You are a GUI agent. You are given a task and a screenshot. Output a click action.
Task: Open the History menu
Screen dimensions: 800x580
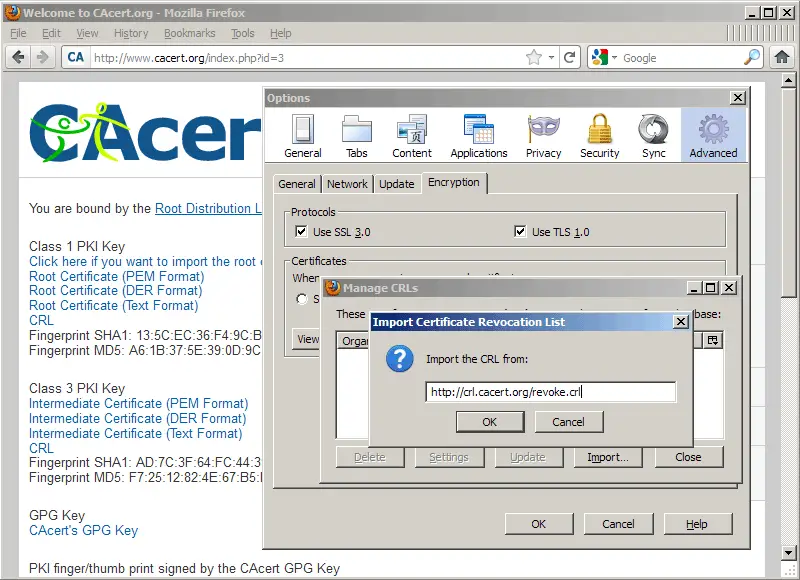pos(131,33)
